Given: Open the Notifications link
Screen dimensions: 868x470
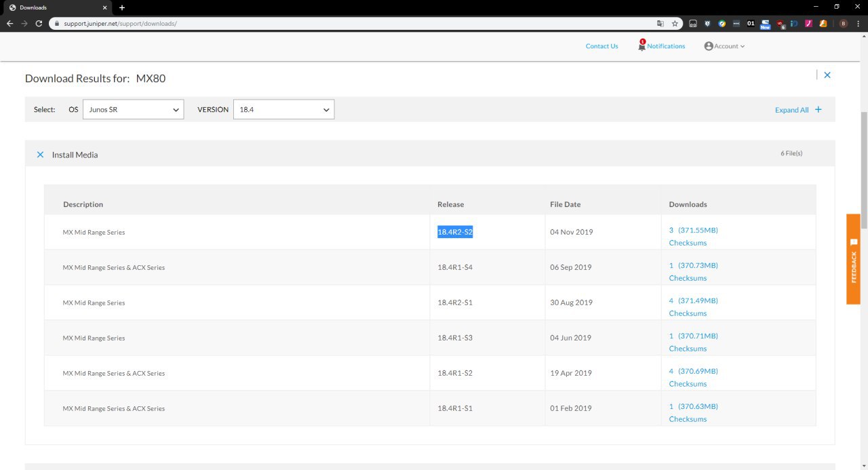Looking at the screenshot, I should tap(666, 46).
